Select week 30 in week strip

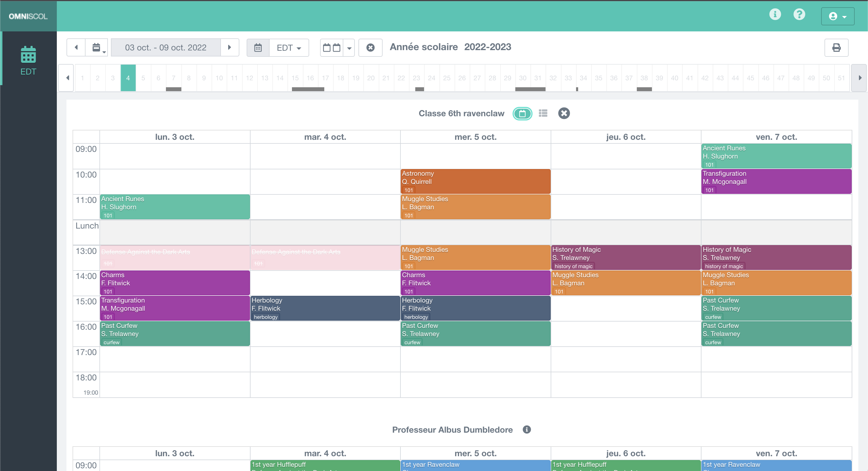point(522,78)
